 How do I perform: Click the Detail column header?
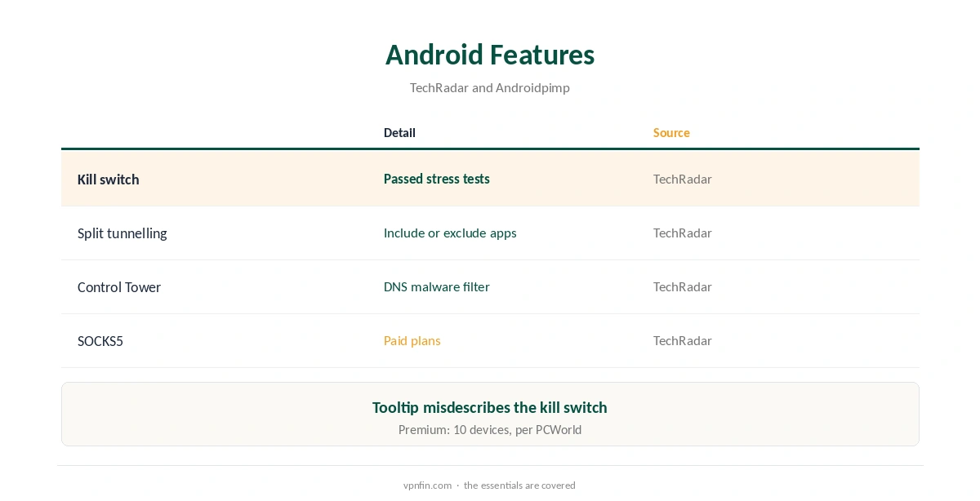click(399, 132)
